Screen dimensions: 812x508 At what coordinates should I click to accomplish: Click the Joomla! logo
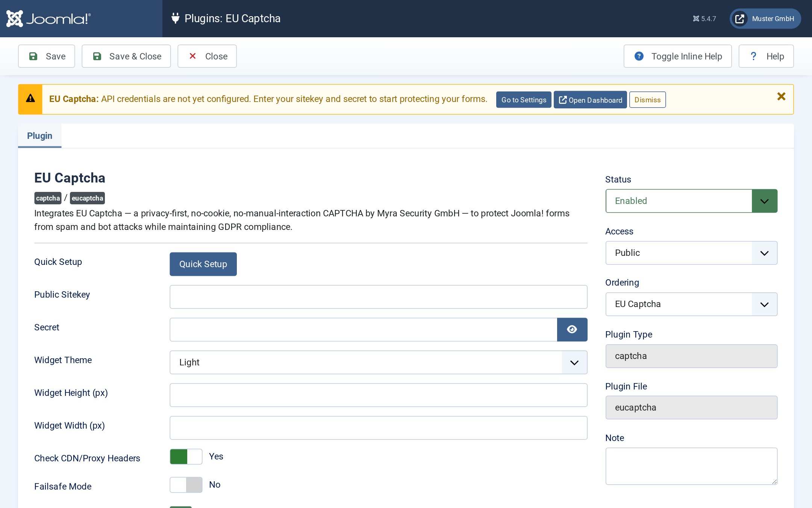tap(48, 18)
